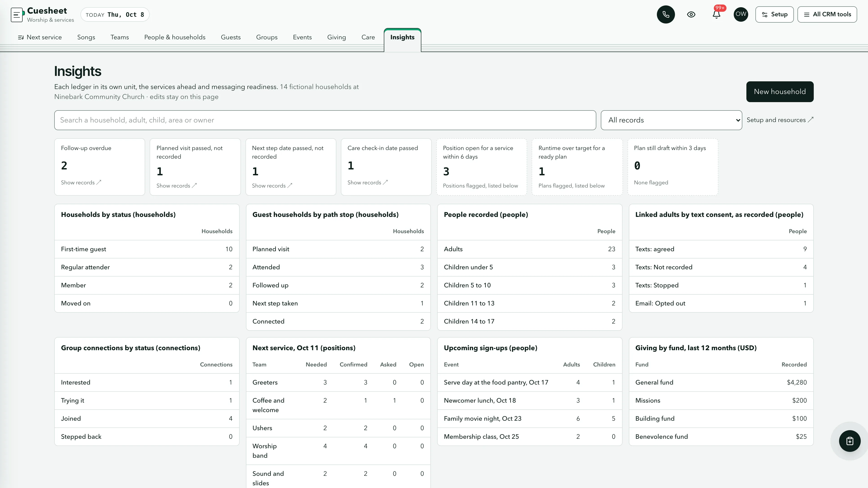Switch to the Next service tab
The width and height of the screenshot is (868, 488).
click(x=40, y=37)
